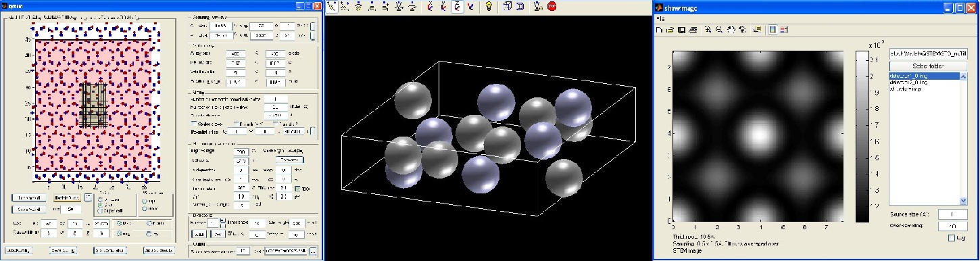Toggle perspective box view icon
The image size is (980, 261).
click(507, 7)
